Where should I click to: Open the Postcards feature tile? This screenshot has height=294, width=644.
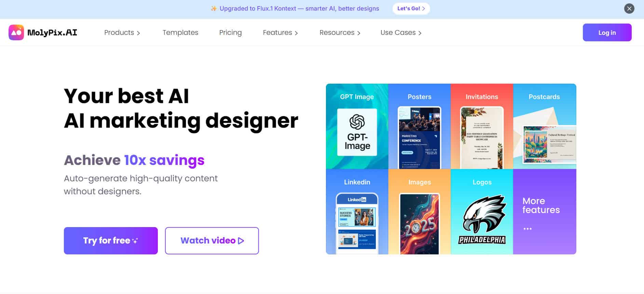545,126
